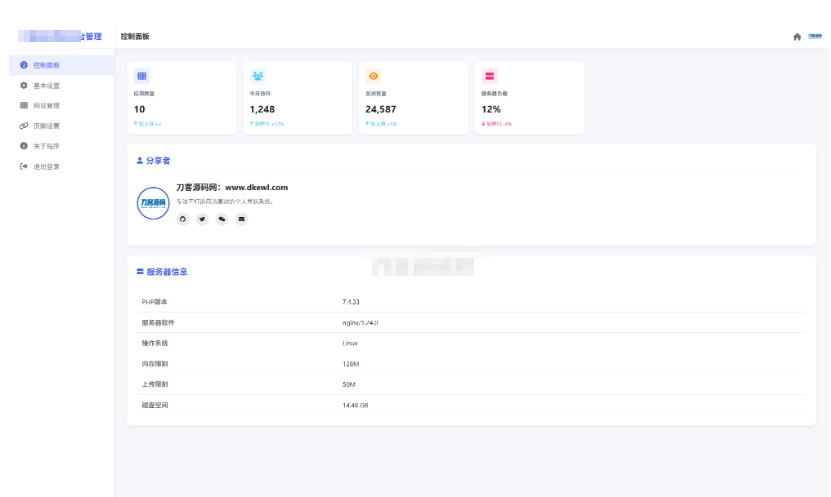The image size is (831, 497).
Task: Click the 内存限制 row label
Action: tap(155, 364)
